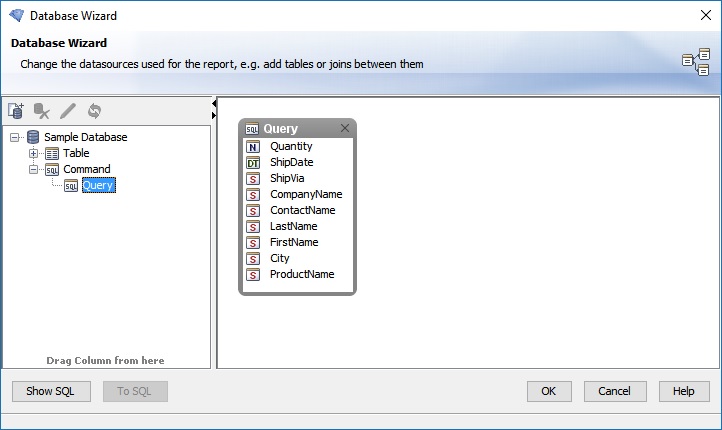This screenshot has width=722, height=430.
Task: Open Help for the wizard
Action: pos(684,391)
